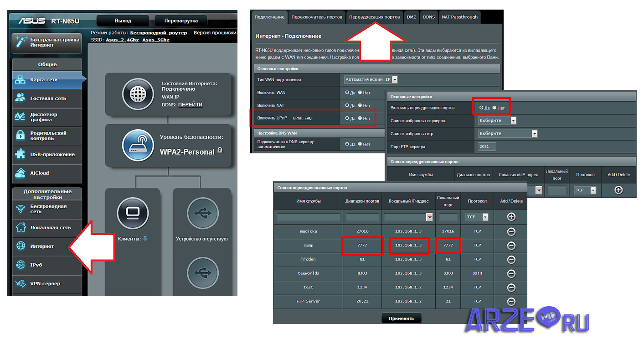The width and height of the screenshot is (644, 340).
Task: Delete the FTP Server rule with minus icon
Action: (x=511, y=302)
